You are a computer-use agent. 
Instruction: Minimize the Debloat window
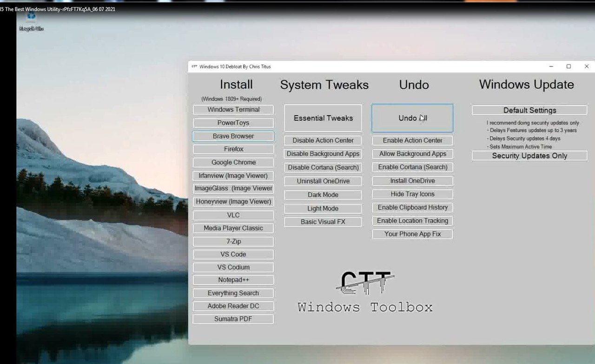551,66
